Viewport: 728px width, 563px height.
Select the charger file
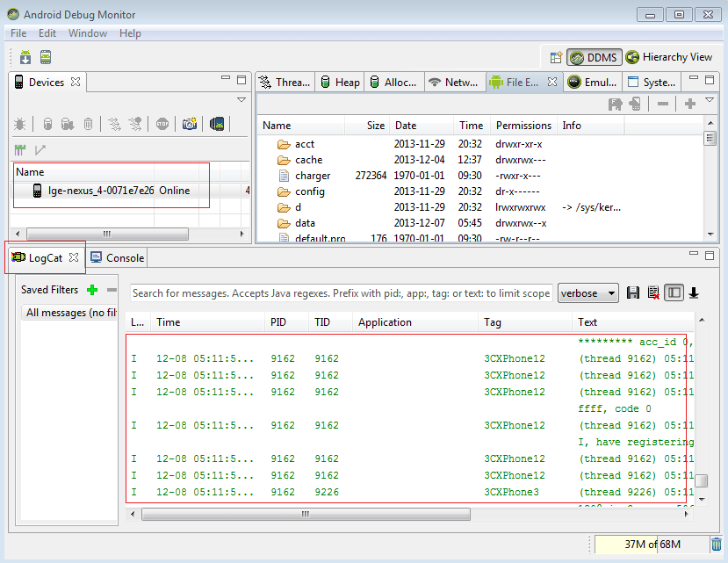point(313,176)
